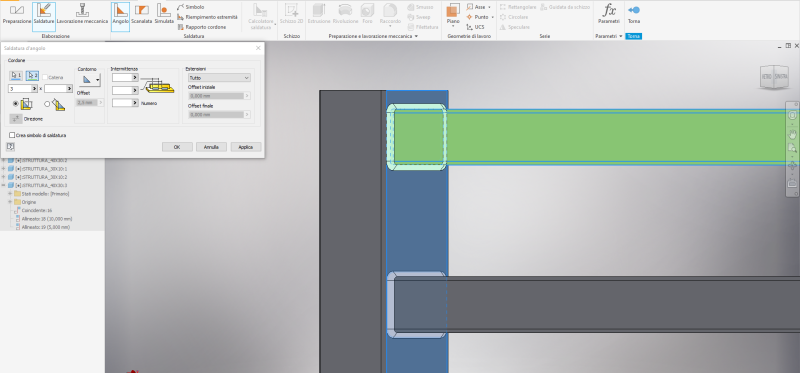The width and height of the screenshot is (800, 373).
Task: Start a Schizzo 2D sketch
Action: click(291, 14)
